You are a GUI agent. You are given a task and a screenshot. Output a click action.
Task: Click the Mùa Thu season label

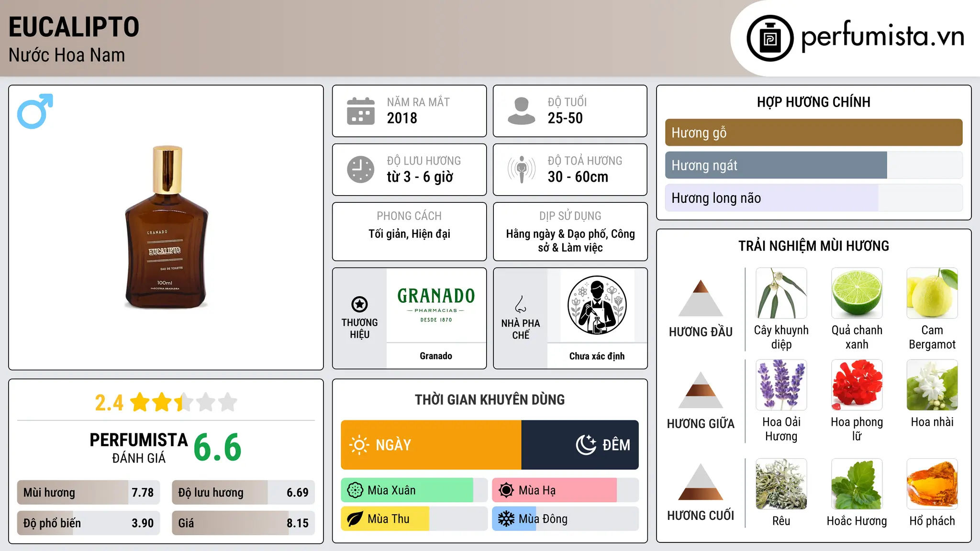coord(389,519)
